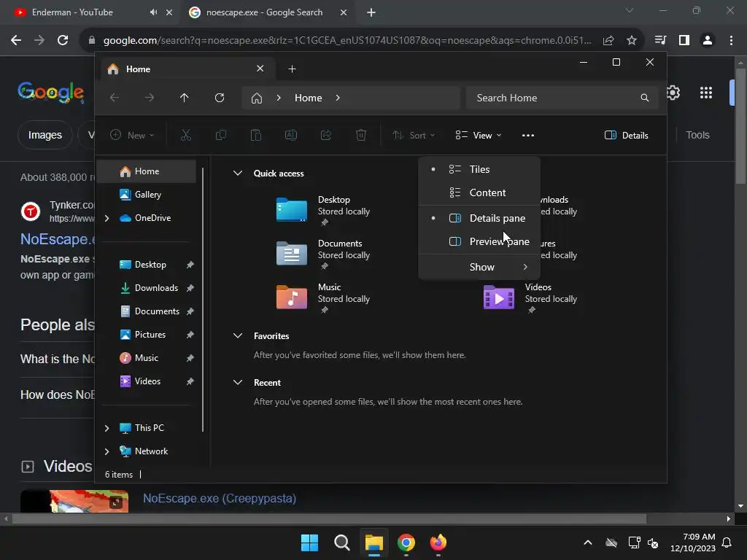Go up one folder level in Explorer
Image resolution: width=747 pixels, height=560 pixels.
click(185, 98)
